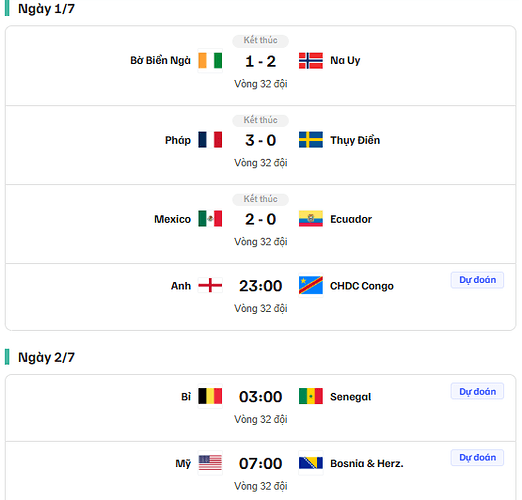This screenshot has height=500, width=522.
Task: Open the Mexico flag icon
Action: point(210,219)
